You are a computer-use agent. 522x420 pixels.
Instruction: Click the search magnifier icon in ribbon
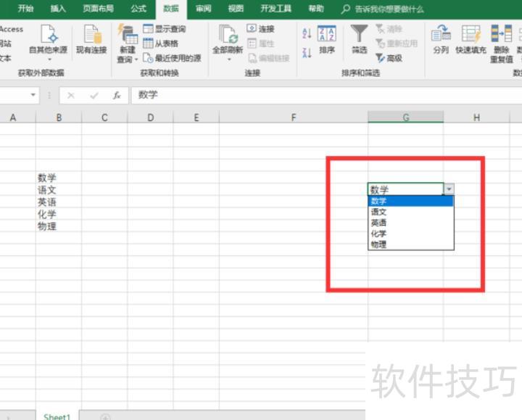coord(346,9)
